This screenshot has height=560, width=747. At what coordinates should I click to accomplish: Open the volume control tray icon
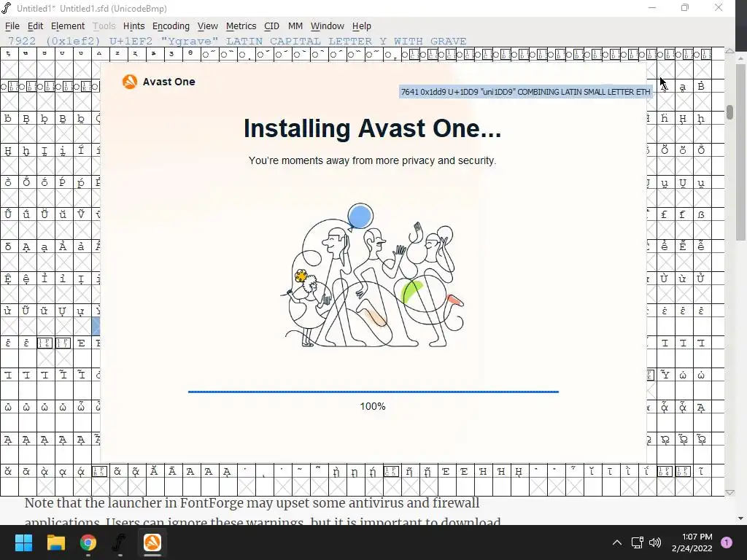point(655,542)
